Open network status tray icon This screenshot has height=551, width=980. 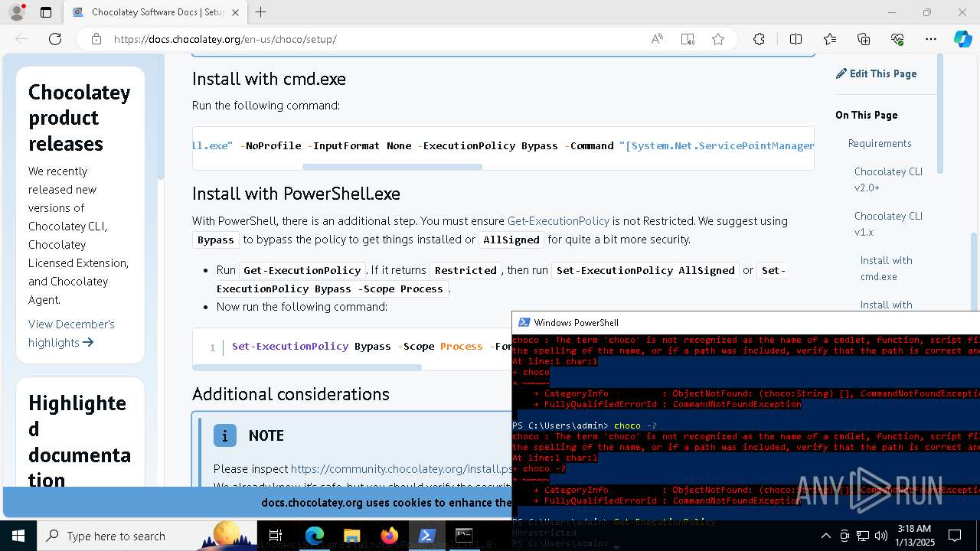(863, 536)
